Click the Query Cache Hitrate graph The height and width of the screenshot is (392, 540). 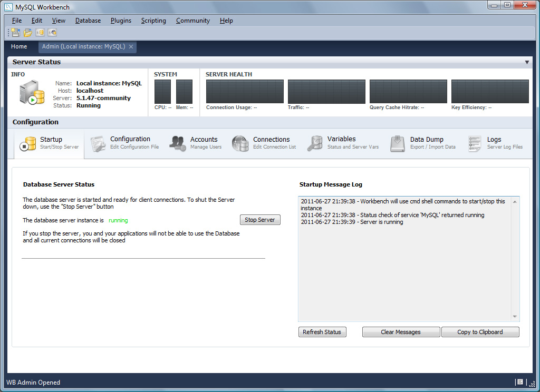click(409, 92)
